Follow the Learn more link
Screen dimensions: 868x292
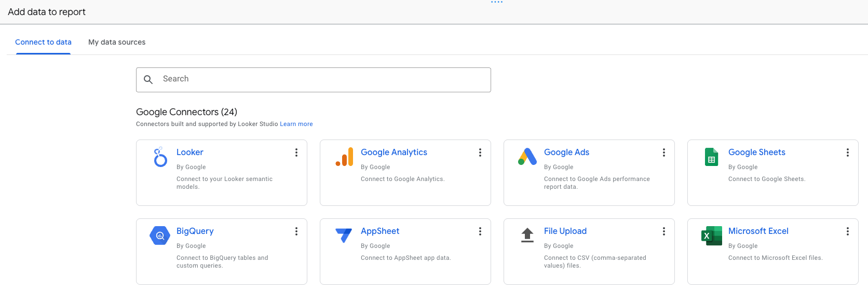(296, 124)
